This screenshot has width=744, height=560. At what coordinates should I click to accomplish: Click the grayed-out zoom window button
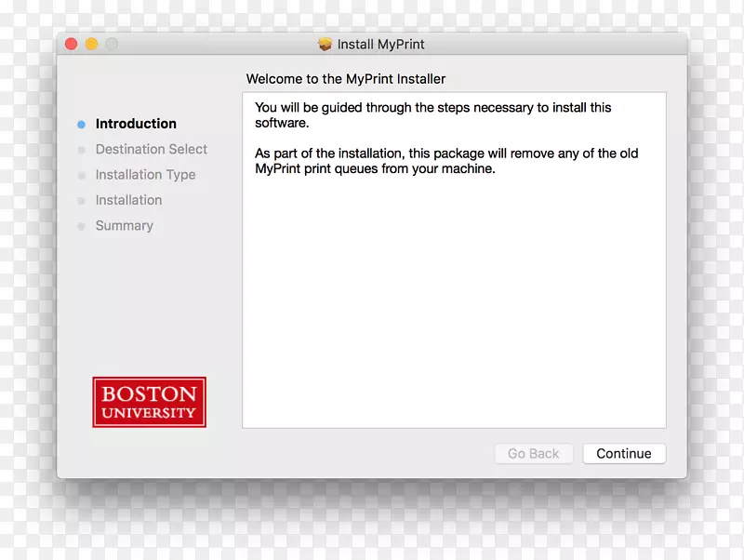point(112,44)
